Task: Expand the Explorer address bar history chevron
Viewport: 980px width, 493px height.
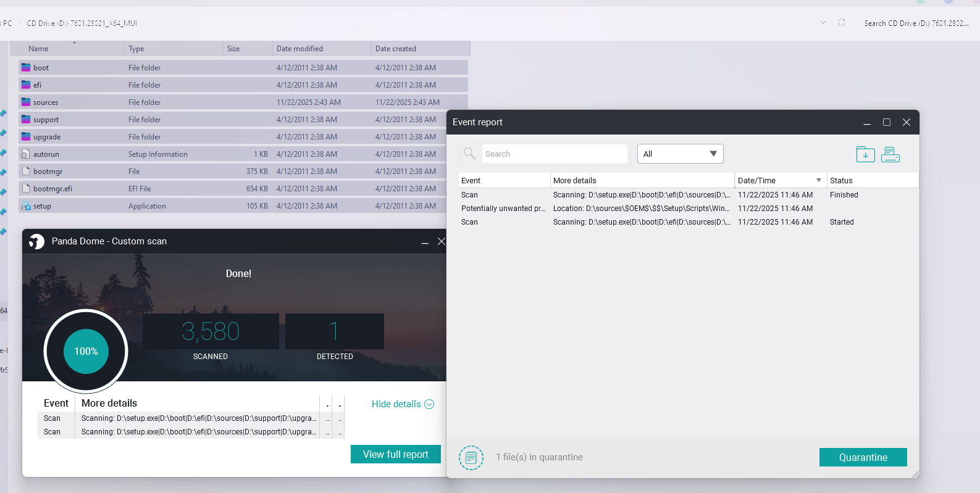Action: tap(823, 23)
